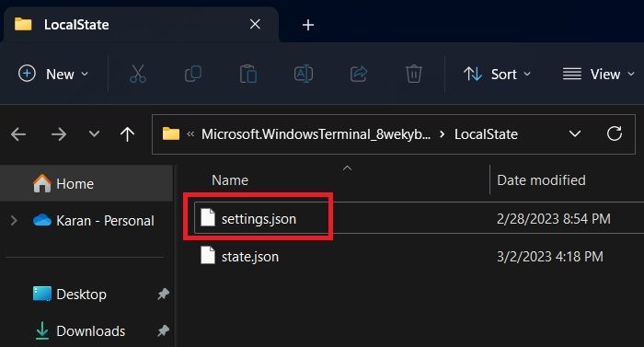Expand breadcrumb arrow before LocalState
This screenshot has width=644, height=347.
[x=442, y=134]
